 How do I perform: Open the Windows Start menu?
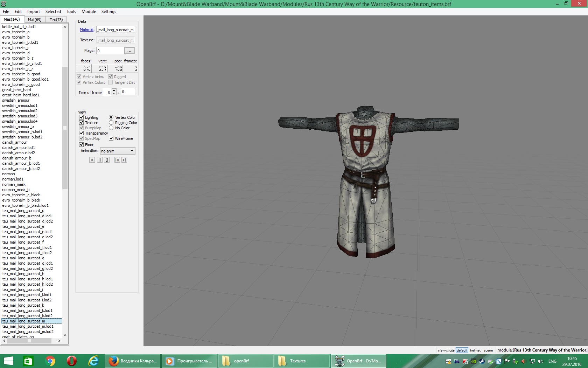(8, 361)
